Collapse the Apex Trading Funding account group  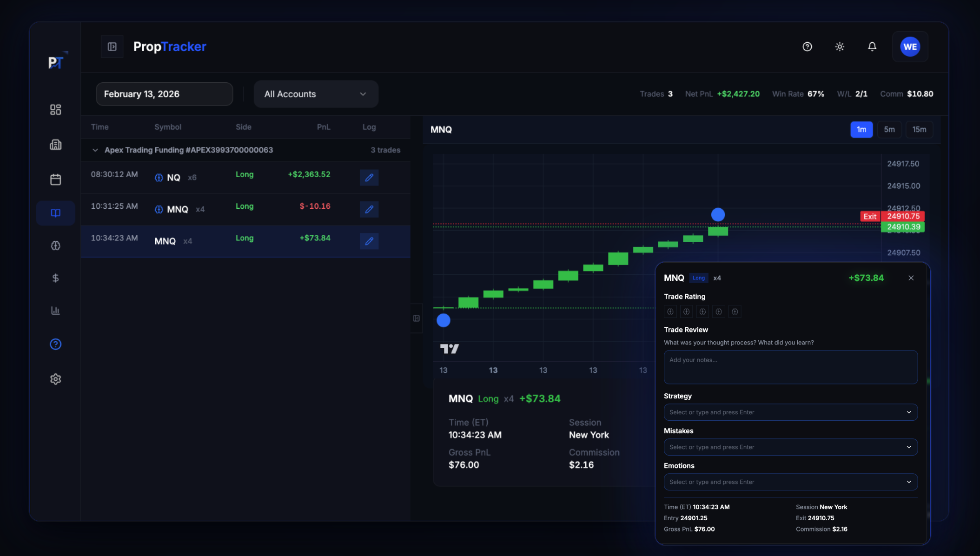point(95,150)
